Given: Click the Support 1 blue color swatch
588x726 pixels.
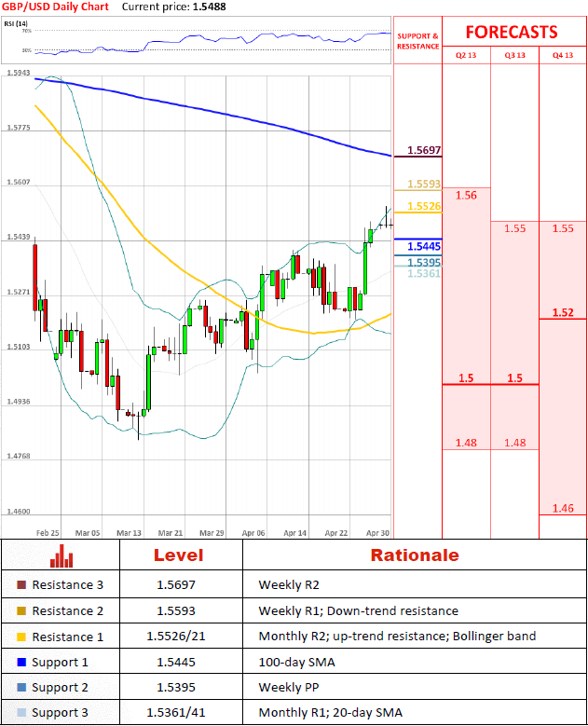Looking at the screenshot, I should pyautogui.click(x=21, y=662).
